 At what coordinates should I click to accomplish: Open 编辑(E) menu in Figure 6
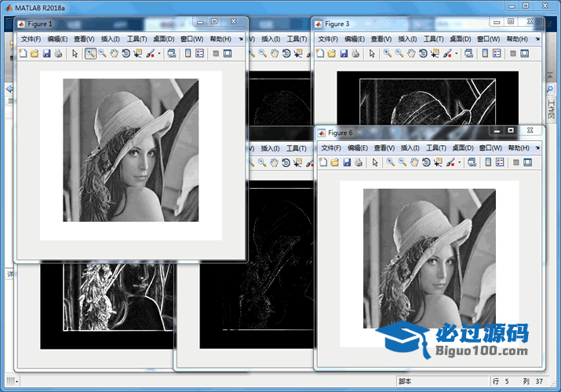(x=358, y=148)
